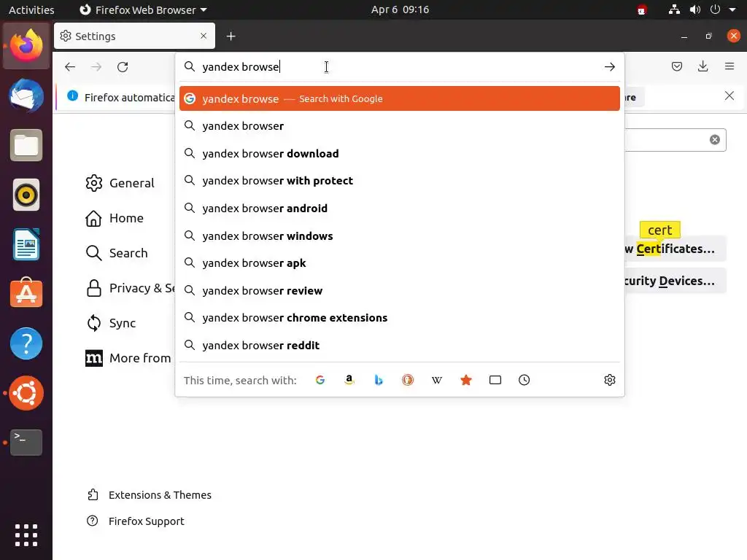The height and width of the screenshot is (560, 747).
Task: Click the volume icon in top bar
Action: pyautogui.click(x=694, y=9)
